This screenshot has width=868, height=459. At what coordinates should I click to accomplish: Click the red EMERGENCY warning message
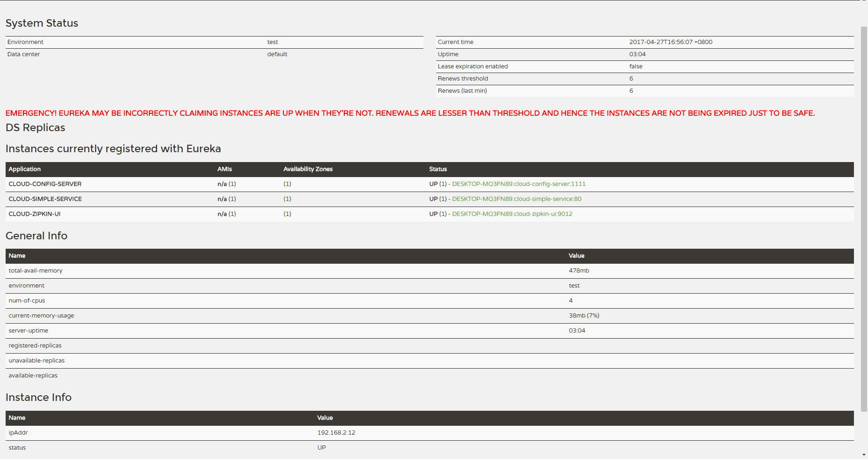point(410,113)
